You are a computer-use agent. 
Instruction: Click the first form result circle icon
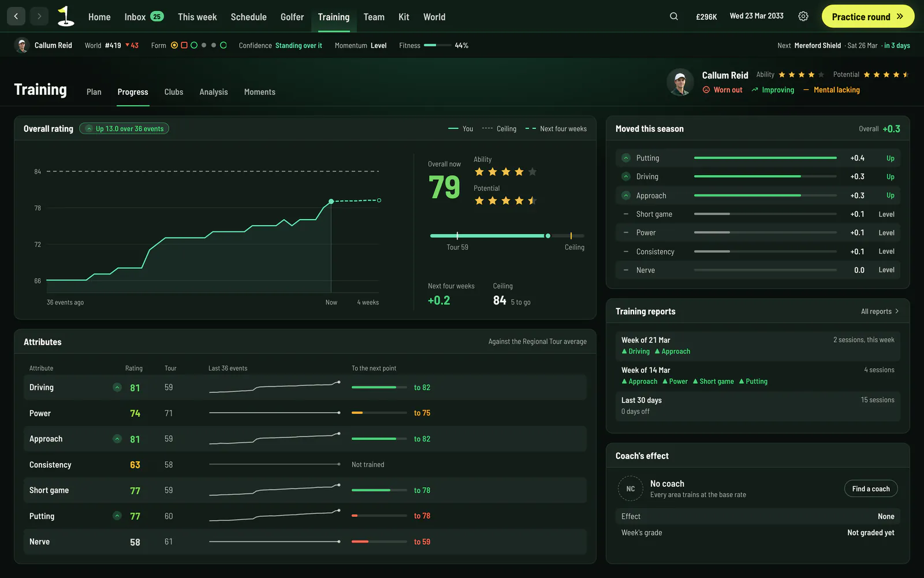pyautogui.click(x=174, y=45)
